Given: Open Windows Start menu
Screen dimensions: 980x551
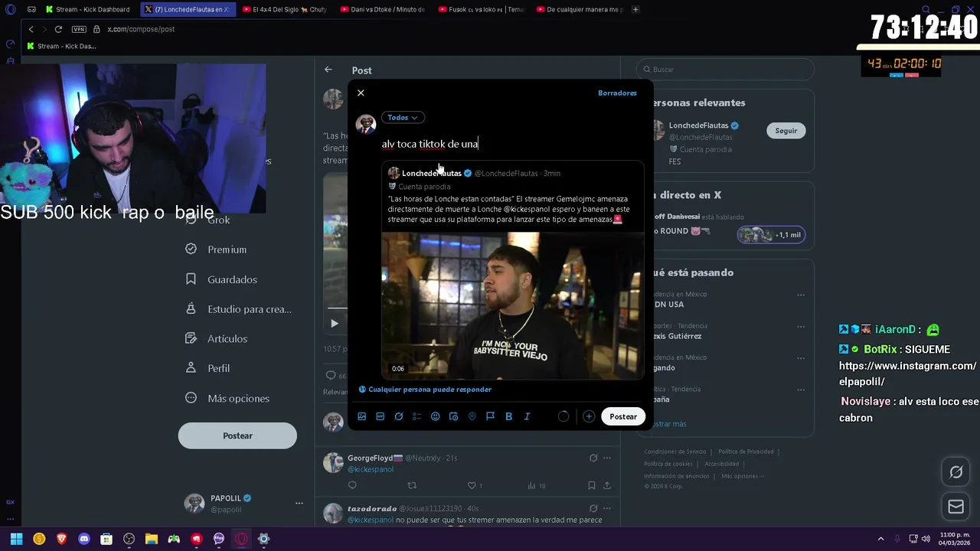Looking at the screenshot, I should click(16, 539).
